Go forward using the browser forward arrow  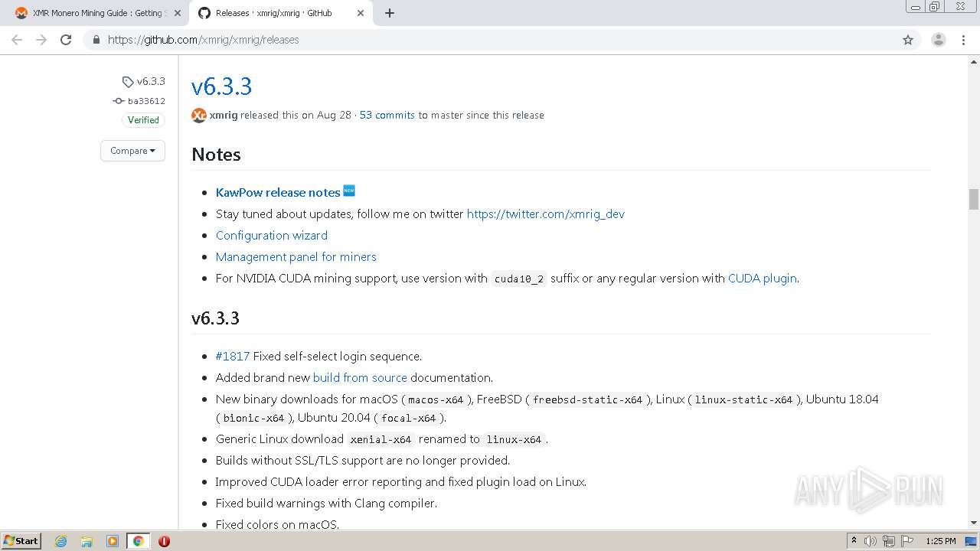point(41,40)
